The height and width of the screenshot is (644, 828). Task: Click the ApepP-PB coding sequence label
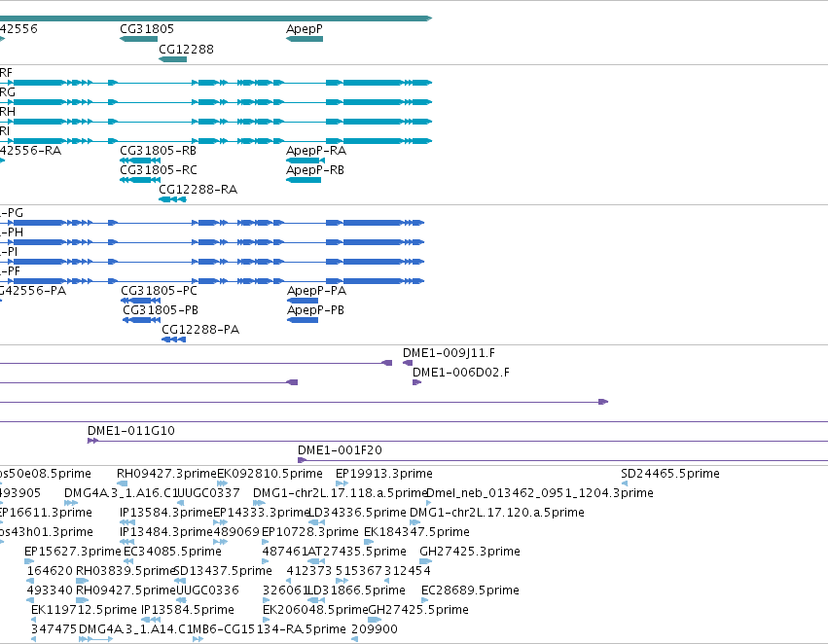[316, 310]
